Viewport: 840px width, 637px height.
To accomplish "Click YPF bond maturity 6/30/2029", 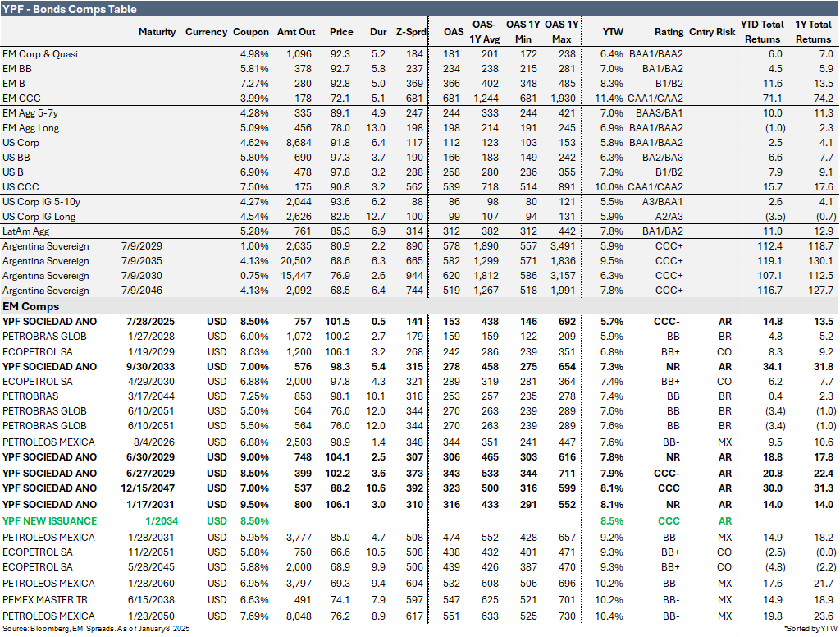I will (151, 457).
